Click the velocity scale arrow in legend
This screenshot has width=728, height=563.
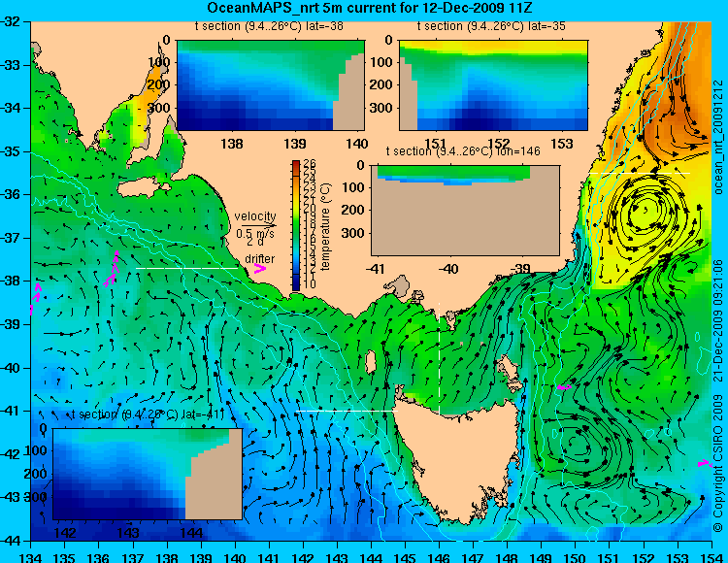coord(258,225)
